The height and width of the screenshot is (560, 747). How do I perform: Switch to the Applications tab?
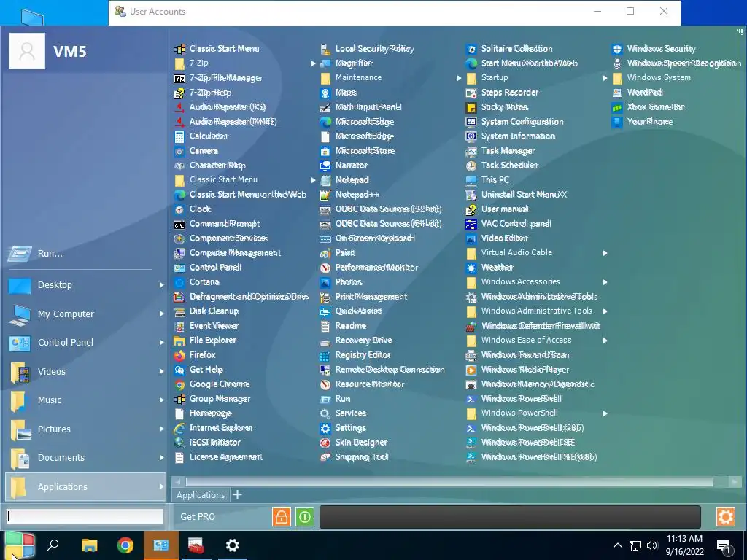point(201,495)
